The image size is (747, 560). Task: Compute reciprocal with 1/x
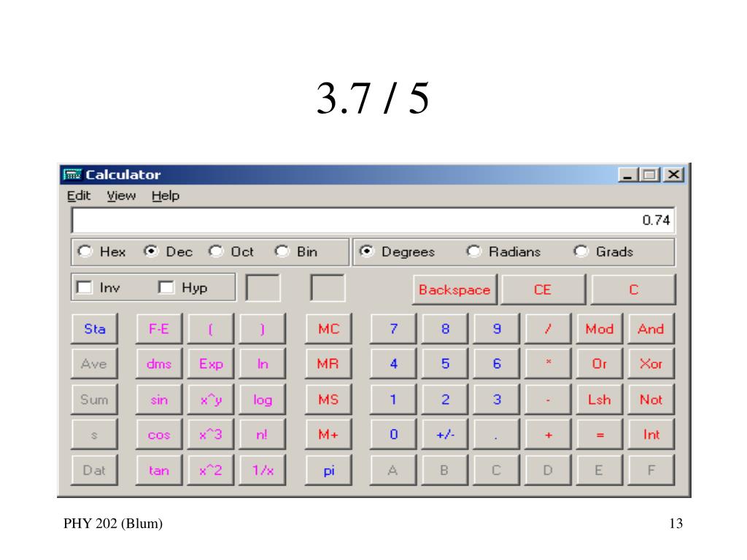click(x=263, y=470)
